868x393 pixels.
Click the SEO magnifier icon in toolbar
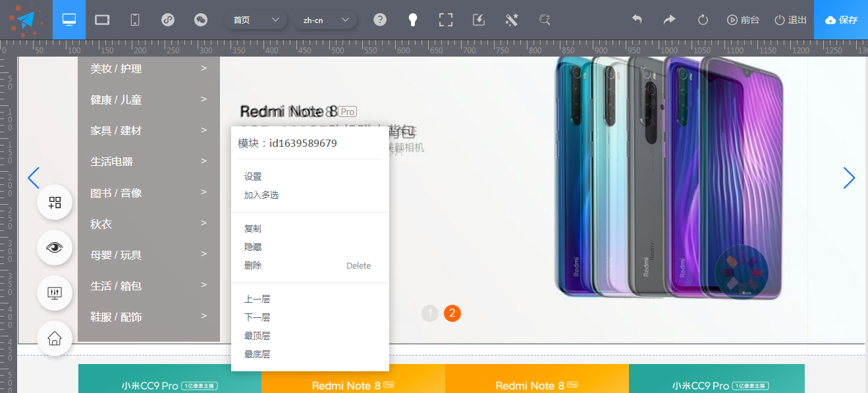pyautogui.click(x=544, y=20)
